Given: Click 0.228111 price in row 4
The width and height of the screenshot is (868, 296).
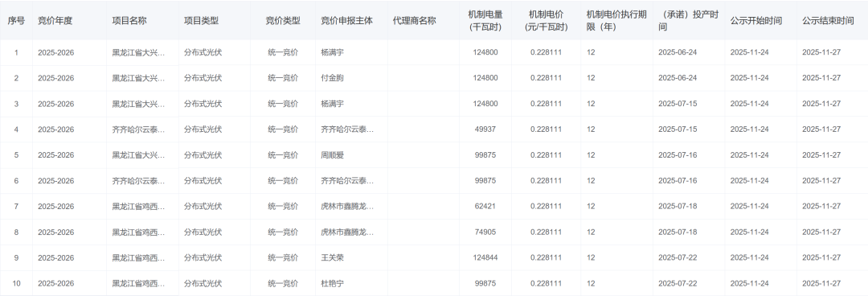Looking at the screenshot, I should 546,129.
